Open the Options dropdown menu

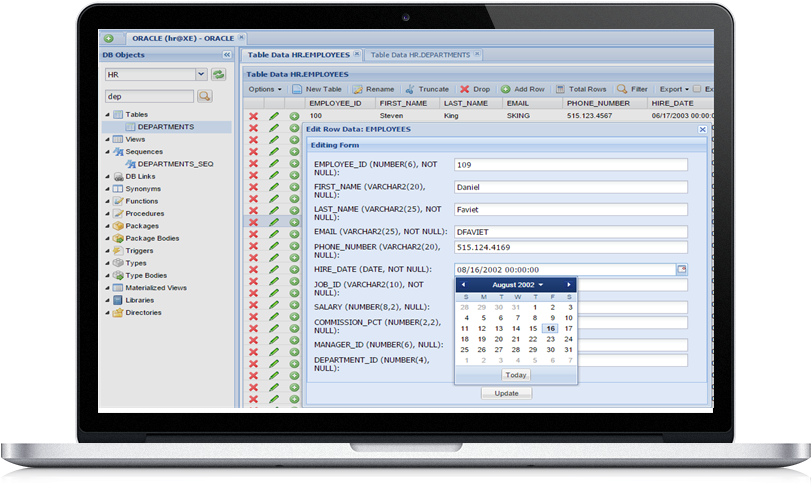point(265,89)
